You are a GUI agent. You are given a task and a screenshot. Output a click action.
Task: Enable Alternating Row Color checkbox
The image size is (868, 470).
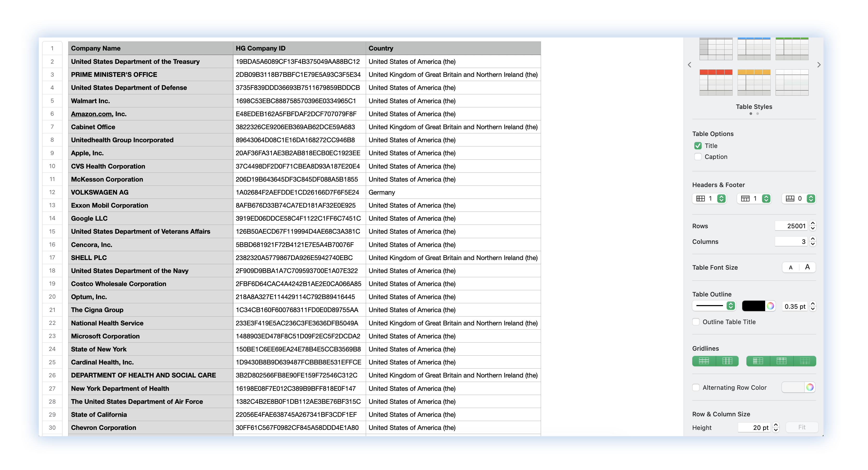click(696, 387)
